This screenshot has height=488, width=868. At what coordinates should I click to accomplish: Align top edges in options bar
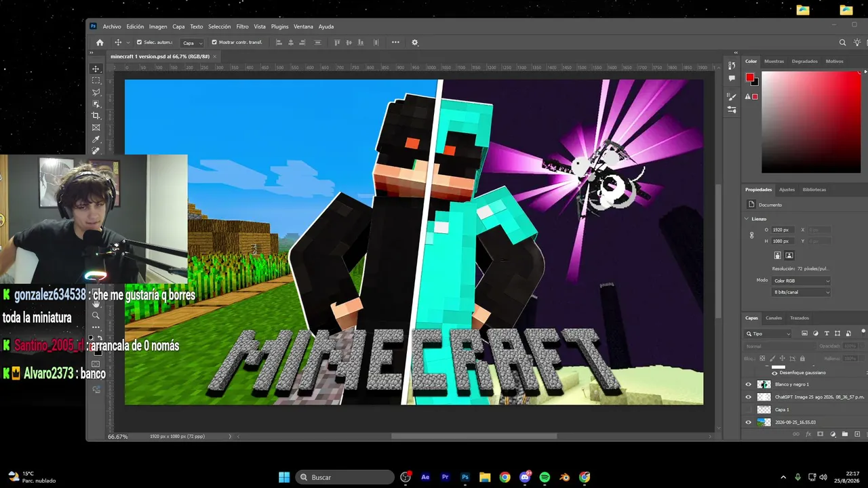click(337, 42)
